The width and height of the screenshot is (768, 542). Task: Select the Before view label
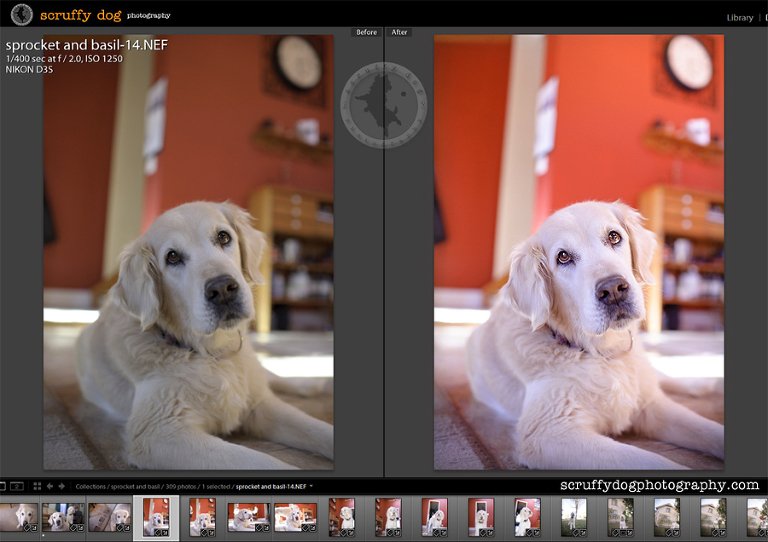point(367,32)
